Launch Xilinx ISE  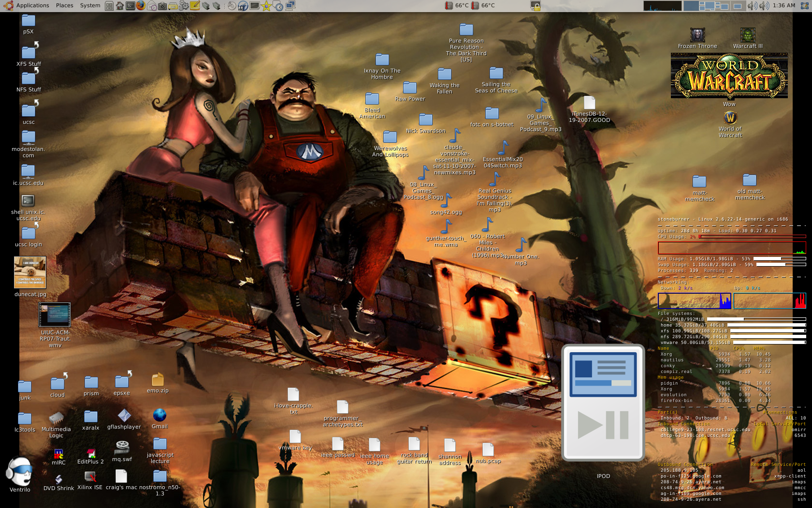point(90,481)
